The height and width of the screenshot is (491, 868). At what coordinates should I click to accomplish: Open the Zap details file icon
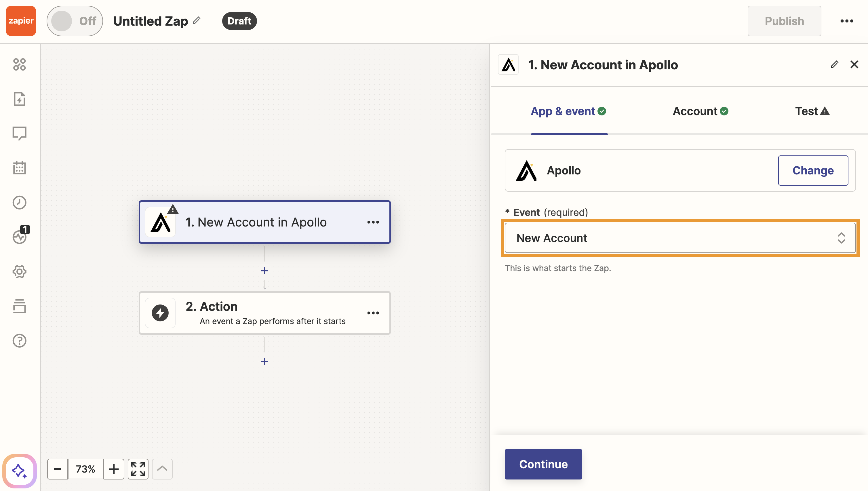19,99
